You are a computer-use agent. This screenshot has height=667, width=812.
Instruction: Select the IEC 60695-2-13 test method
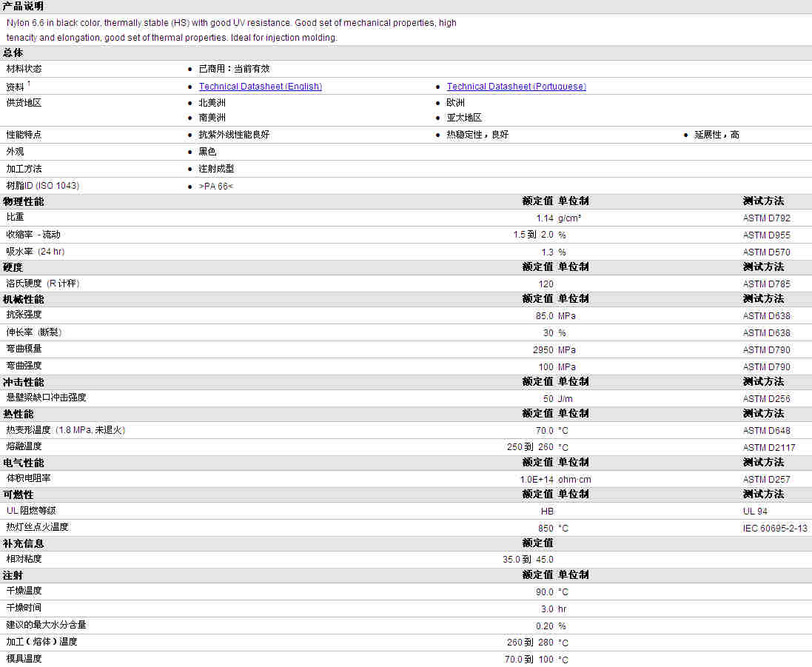click(x=775, y=529)
